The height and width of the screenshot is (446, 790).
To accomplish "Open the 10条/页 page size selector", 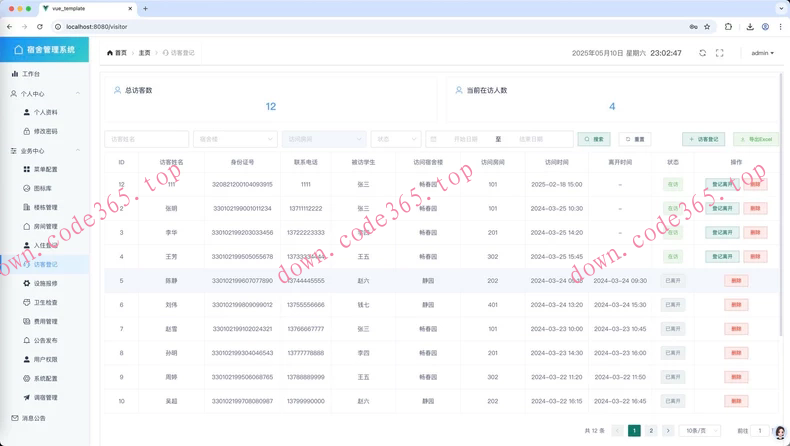I will point(699,431).
